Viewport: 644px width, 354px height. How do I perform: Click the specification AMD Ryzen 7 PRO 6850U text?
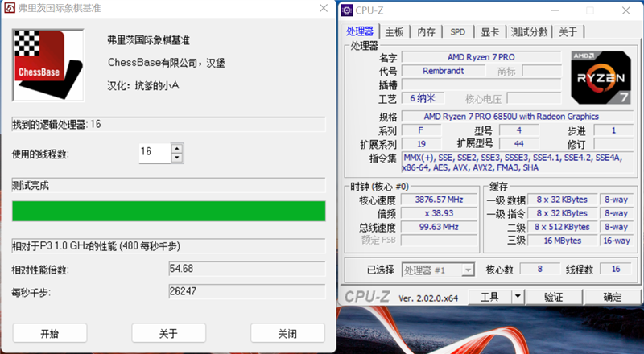[x=511, y=116]
